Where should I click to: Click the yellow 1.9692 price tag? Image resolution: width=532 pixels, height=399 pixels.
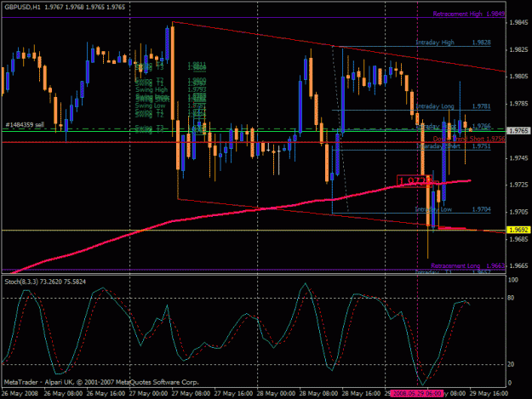518,230
